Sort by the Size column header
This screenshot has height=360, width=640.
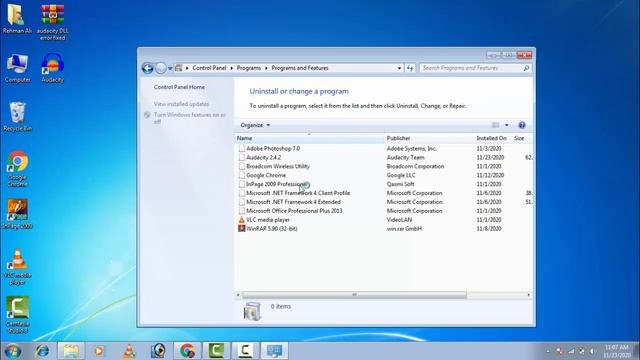click(522, 138)
